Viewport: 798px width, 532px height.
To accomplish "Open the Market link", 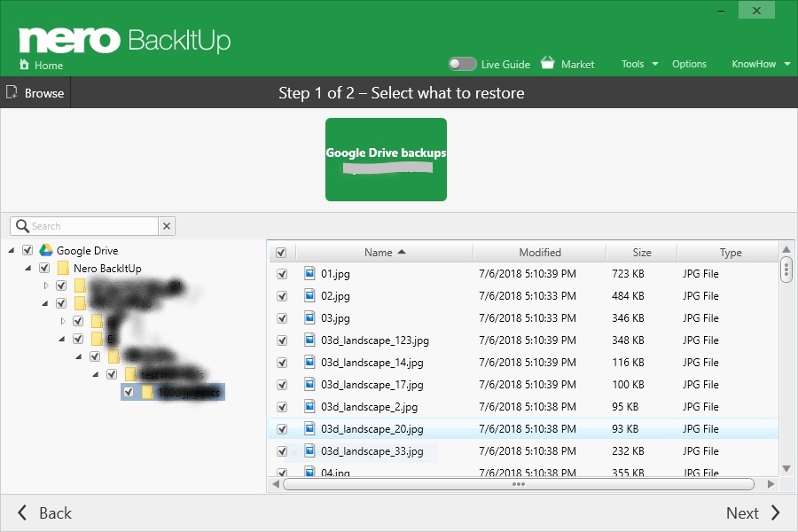I will coord(577,64).
